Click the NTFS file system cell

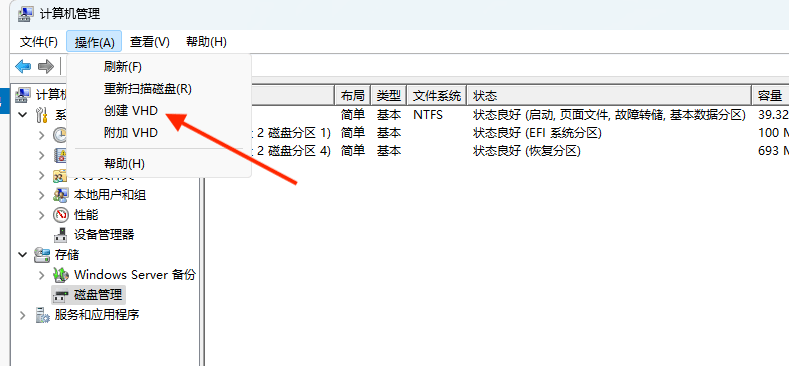428,115
